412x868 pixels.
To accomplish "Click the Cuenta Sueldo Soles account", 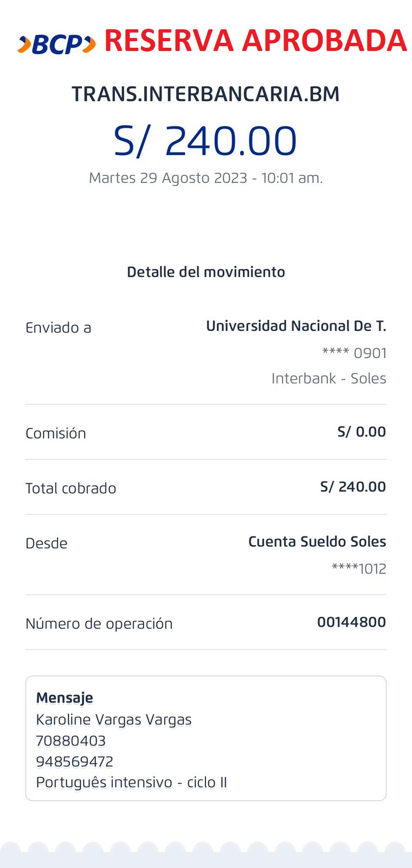I will [317, 541].
